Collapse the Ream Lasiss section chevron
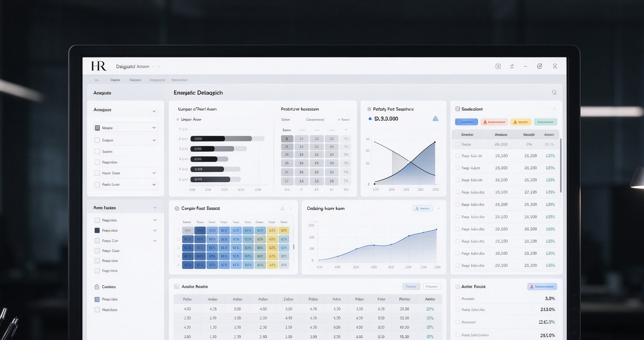 point(155,208)
